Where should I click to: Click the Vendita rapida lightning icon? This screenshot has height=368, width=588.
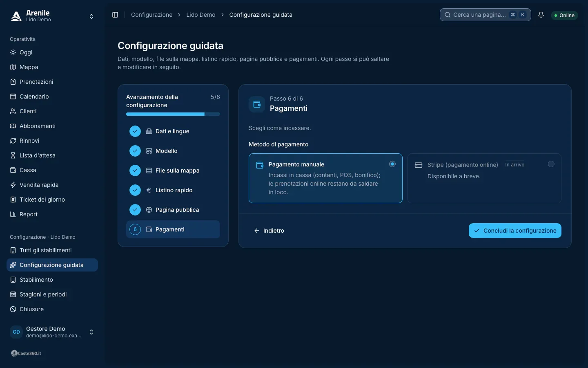click(x=13, y=185)
